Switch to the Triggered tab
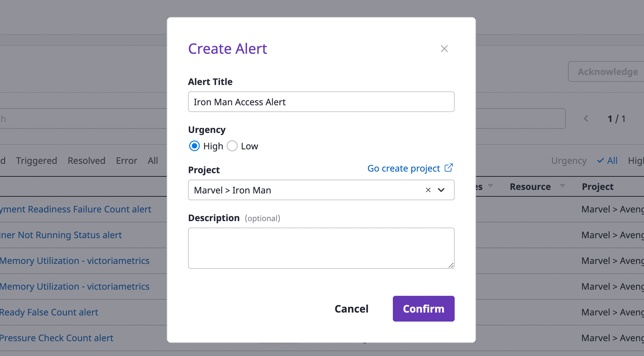 36,160
